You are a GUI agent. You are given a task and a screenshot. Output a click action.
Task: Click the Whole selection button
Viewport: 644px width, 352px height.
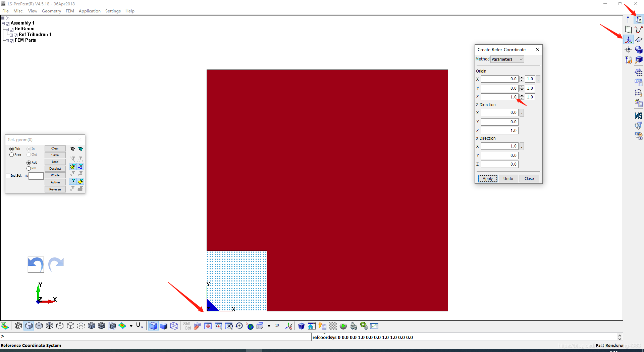click(x=55, y=175)
